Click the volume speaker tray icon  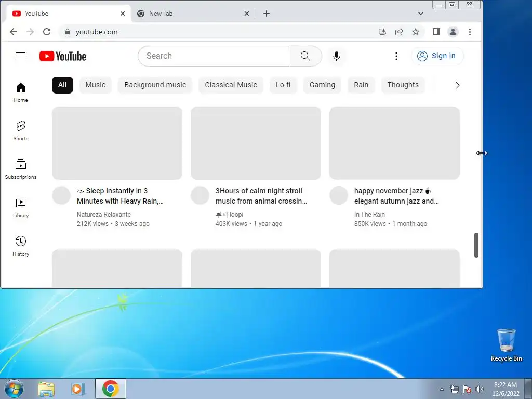coord(479,389)
